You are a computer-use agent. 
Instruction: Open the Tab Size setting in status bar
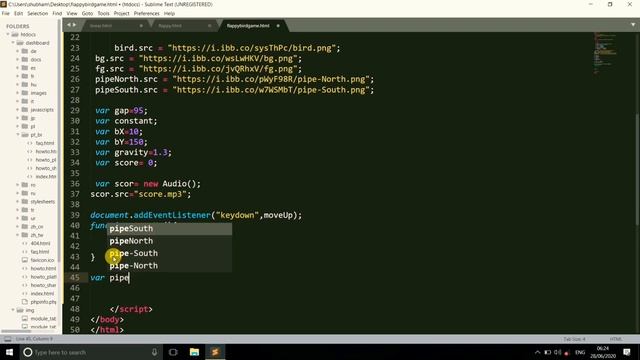pyautogui.click(x=574, y=339)
